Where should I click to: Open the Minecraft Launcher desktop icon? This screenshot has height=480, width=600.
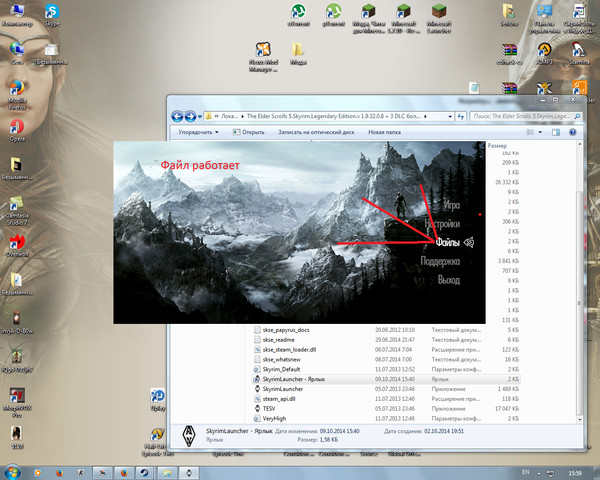439,18
